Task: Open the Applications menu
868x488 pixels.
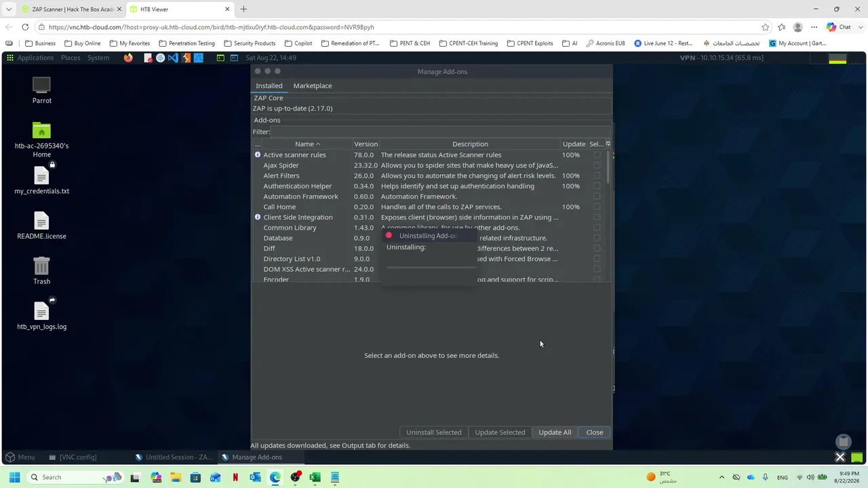Action: 35,58
